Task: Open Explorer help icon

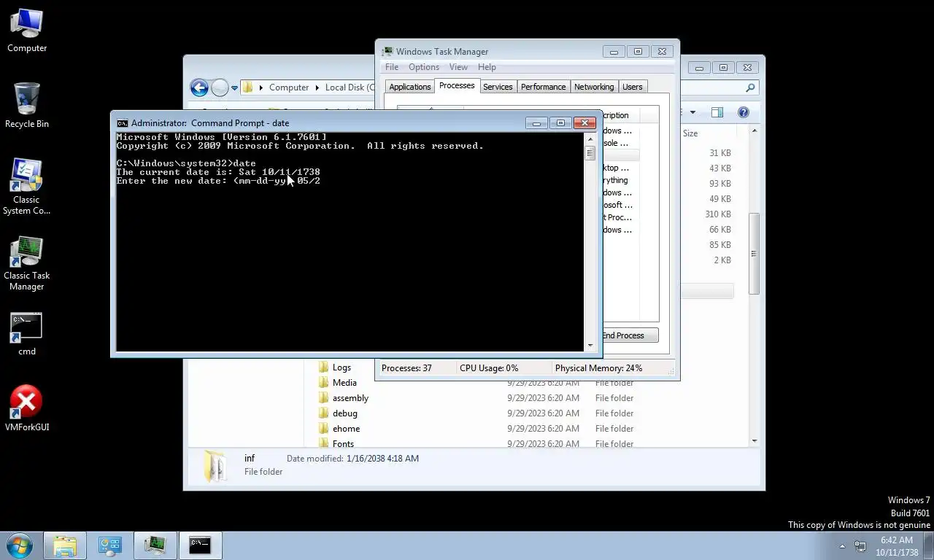Action: (744, 112)
